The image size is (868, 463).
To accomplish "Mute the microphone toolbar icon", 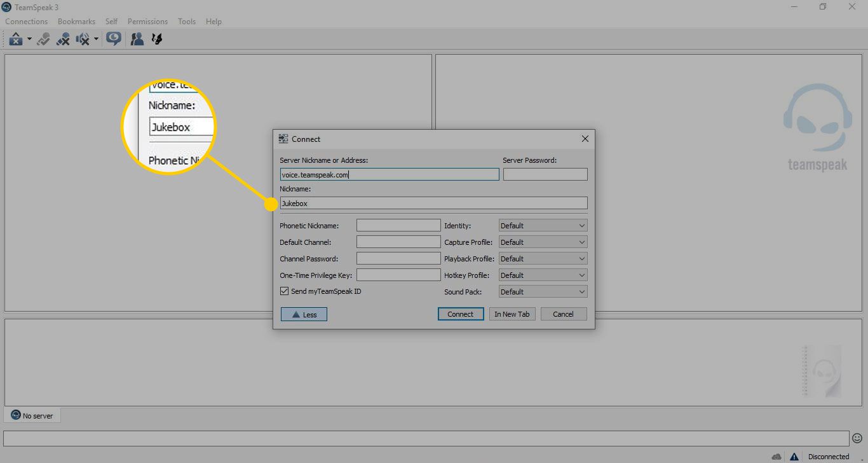I will tap(62, 39).
